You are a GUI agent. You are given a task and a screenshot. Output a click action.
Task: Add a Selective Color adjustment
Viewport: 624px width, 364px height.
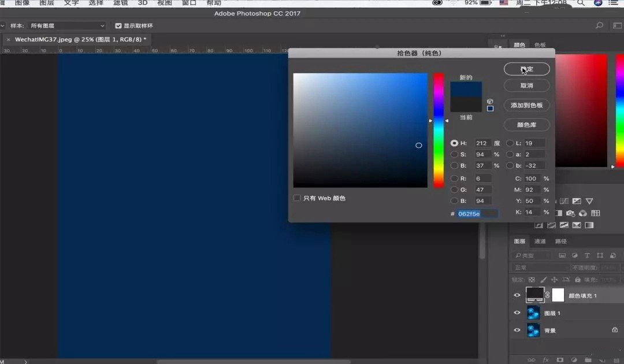[x=577, y=225]
